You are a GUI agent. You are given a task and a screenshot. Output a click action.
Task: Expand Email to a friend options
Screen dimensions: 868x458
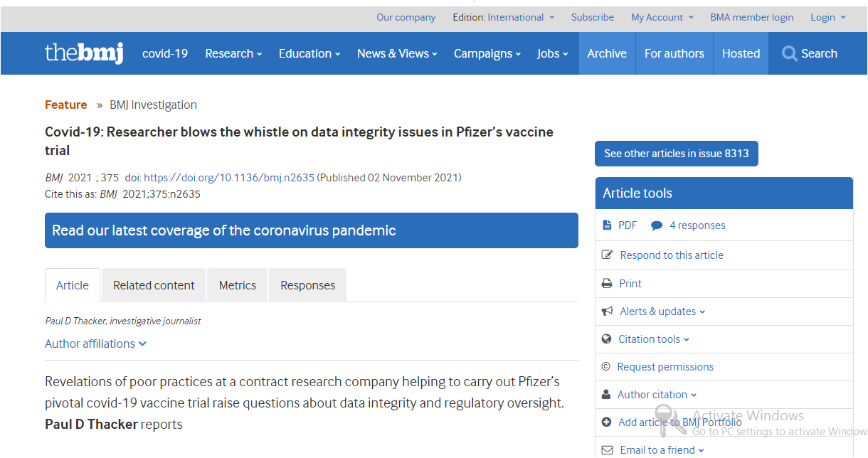pos(662,450)
